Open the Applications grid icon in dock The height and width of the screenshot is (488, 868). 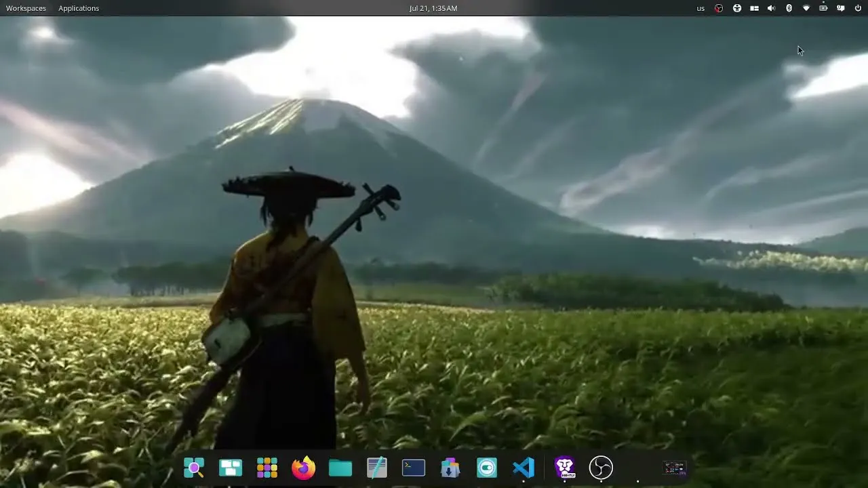267,468
